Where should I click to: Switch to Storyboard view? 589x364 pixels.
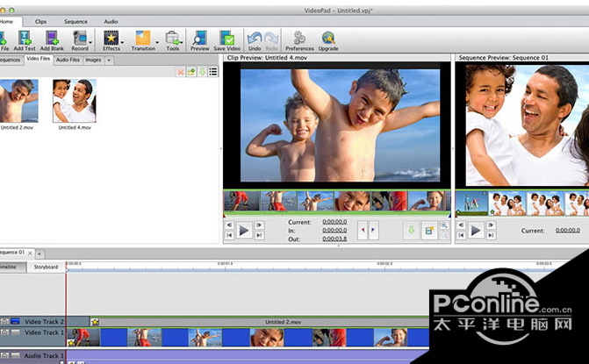pos(46,267)
